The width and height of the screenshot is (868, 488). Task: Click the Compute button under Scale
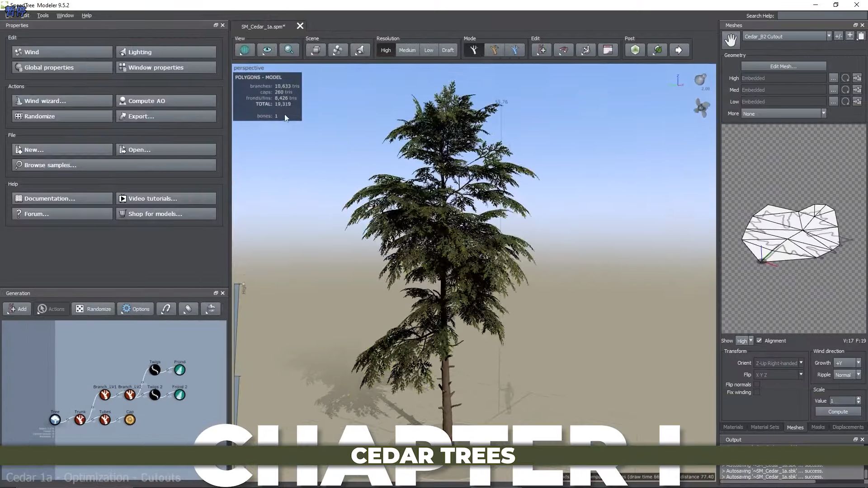coord(838,412)
